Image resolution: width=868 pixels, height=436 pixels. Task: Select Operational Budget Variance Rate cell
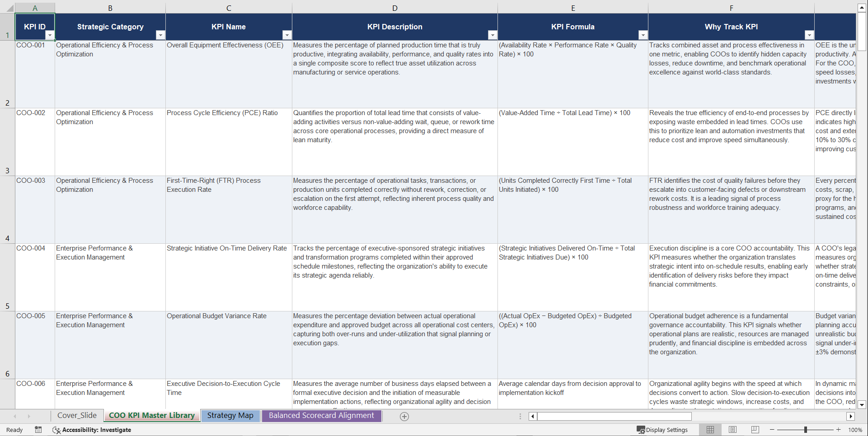point(229,345)
